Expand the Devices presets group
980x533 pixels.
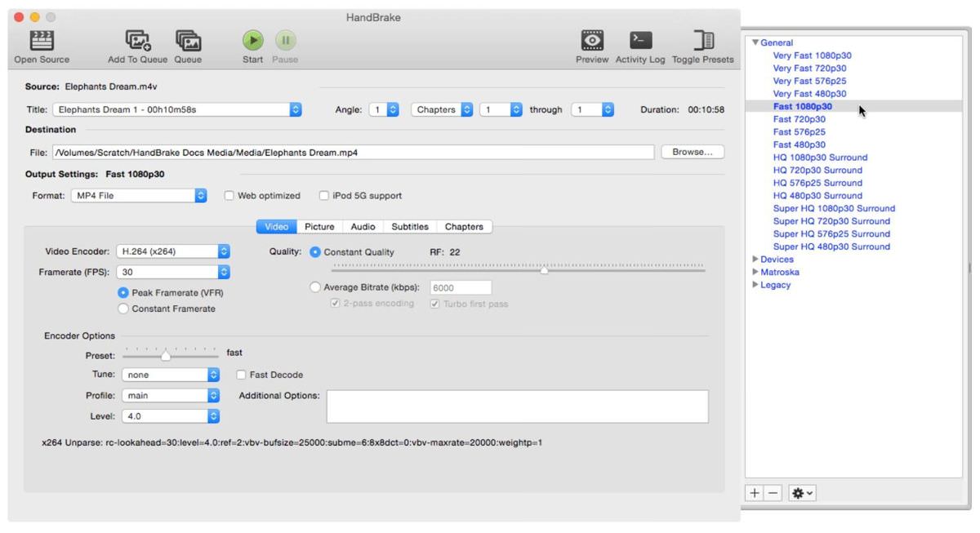755,260
